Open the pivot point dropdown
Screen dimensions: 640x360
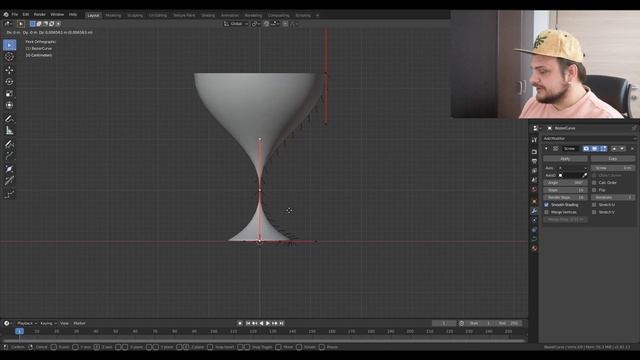click(x=256, y=24)
